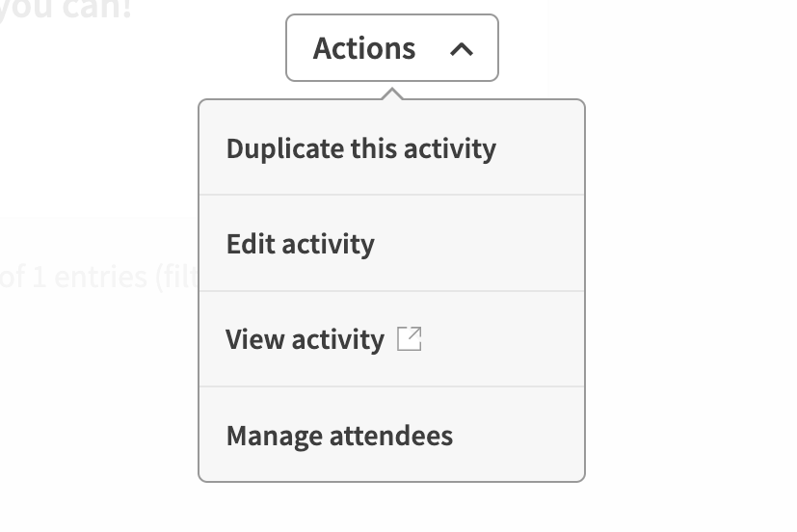Click the View activity text label

point(305,339)
